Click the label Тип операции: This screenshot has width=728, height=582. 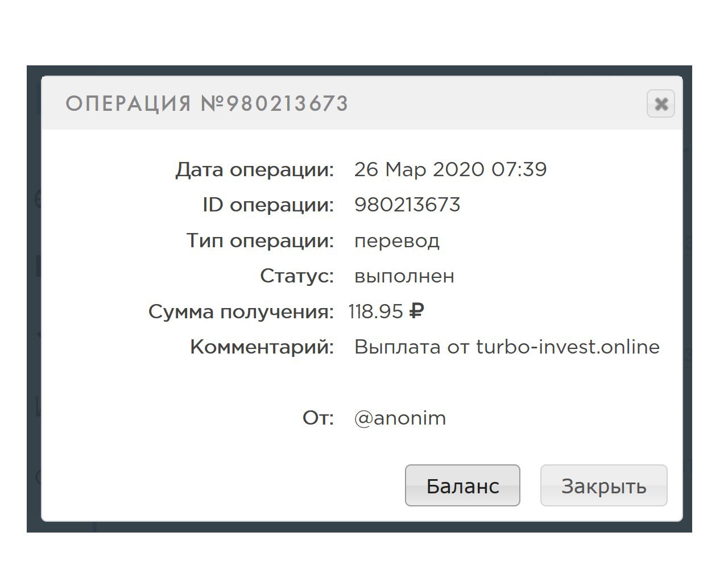coord(260,241)
